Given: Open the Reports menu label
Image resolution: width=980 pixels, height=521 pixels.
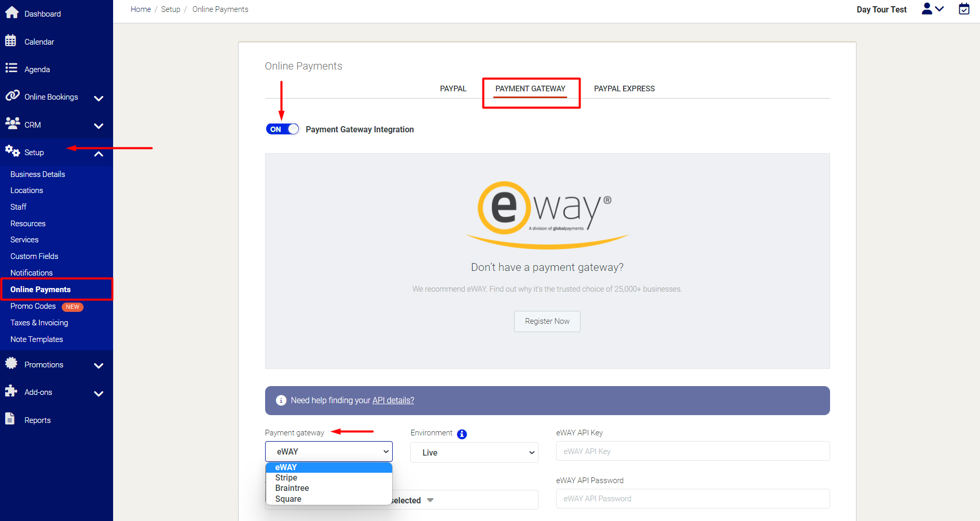Looking at the screenshot, I should (x=37, y=420).
